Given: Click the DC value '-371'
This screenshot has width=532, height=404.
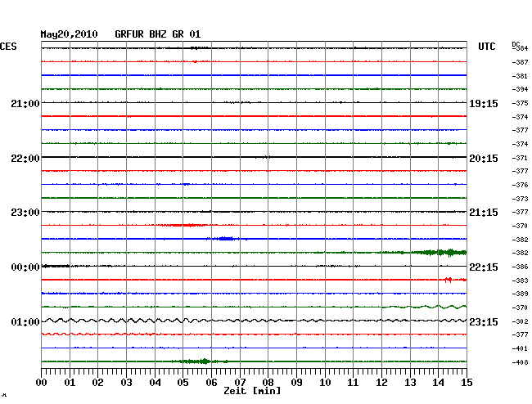Looking at the screenshot, I should [520, 158].
